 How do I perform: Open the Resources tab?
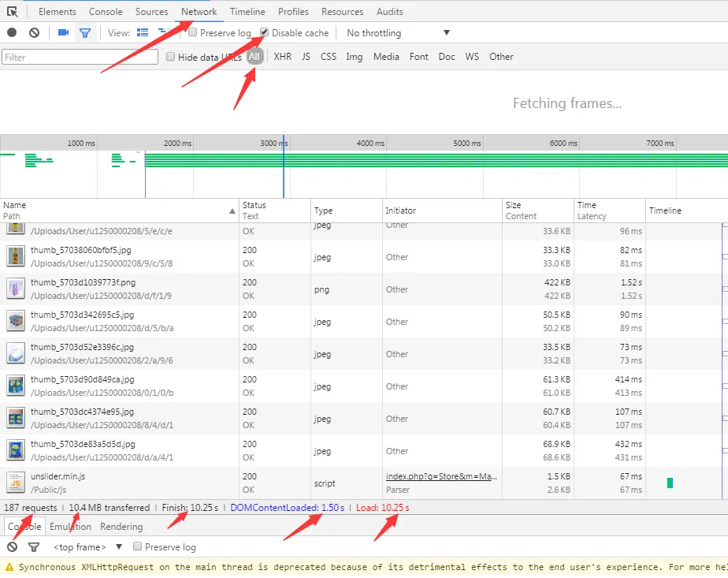pos(343,12)
